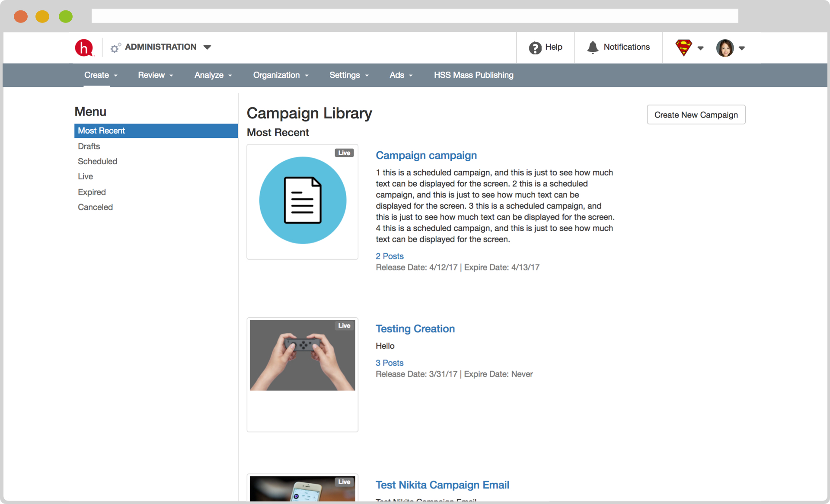The image size is (830, 504).
Task: Click Live badge on Campaign campaign thumbnail
Action: [x=344, y=153]
